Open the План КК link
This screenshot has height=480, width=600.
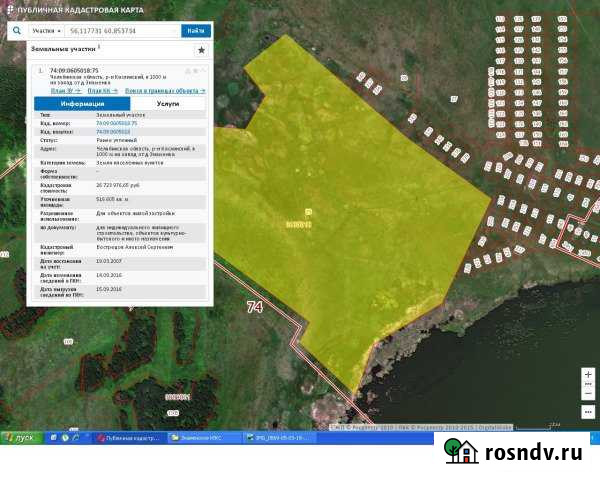point(100,90)
